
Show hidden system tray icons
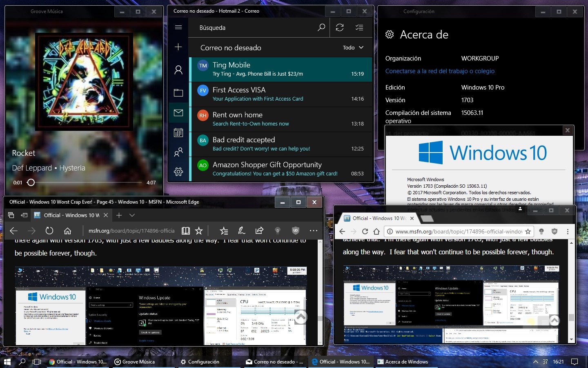(x=535, y=362)
